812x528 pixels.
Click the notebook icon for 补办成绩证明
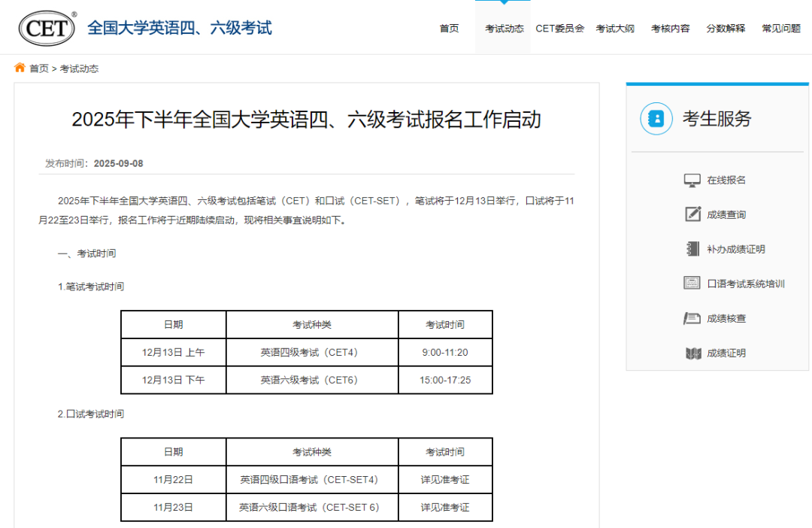[x=692, y=249]
